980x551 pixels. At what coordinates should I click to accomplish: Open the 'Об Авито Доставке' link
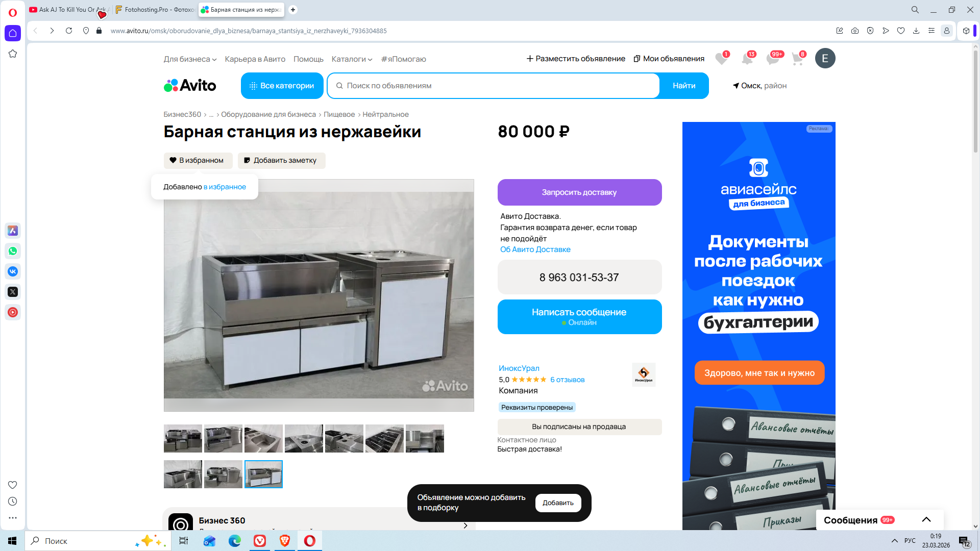(535, 249)
